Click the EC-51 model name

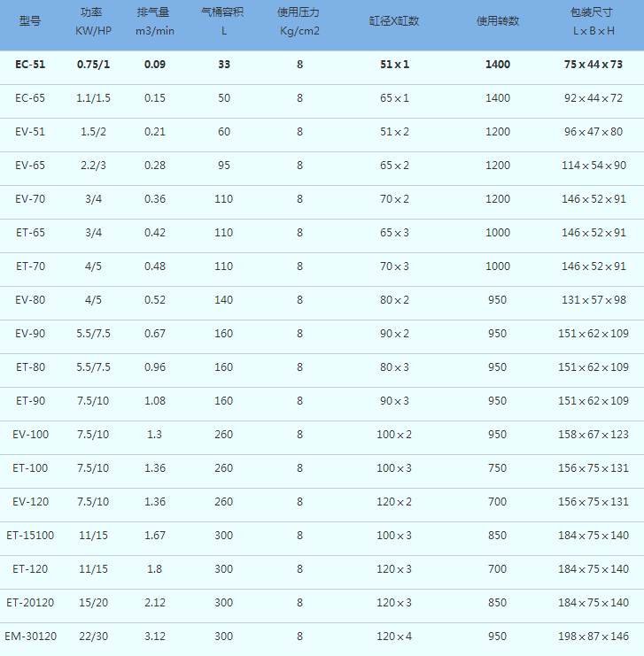[x=30, y=65]
